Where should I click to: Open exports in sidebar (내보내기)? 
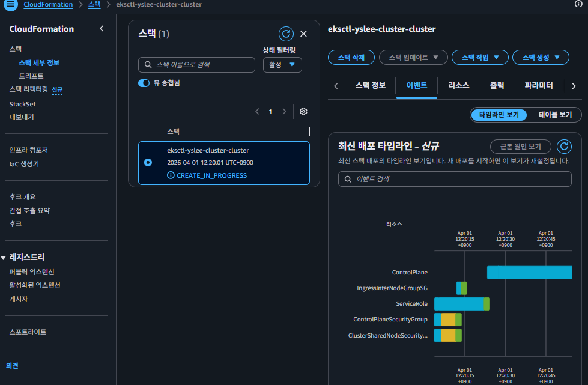coord(22,117)
